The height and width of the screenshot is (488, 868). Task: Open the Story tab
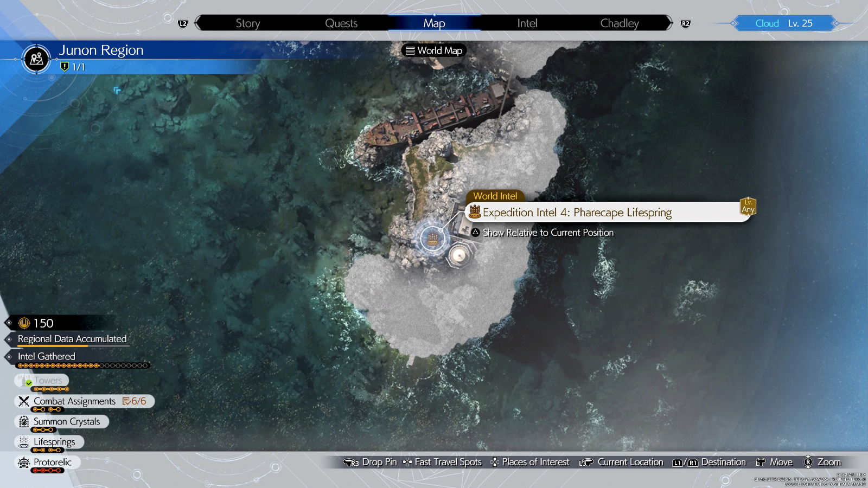248,23
